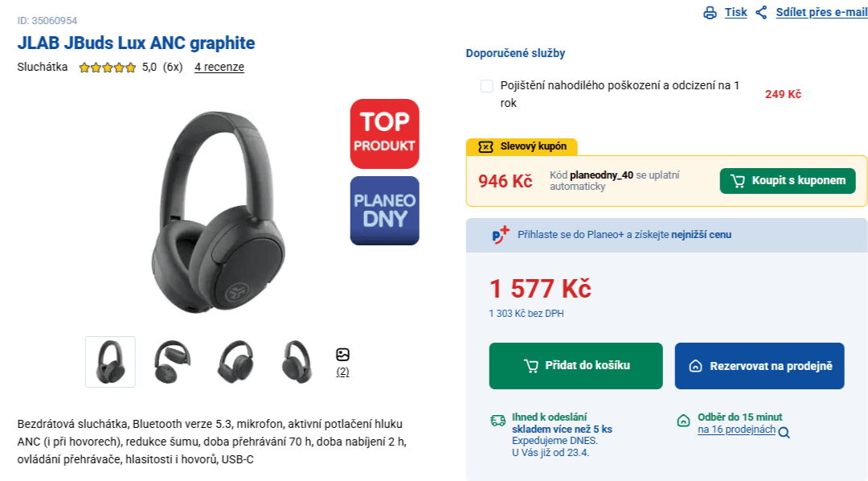This screenshot has width=868, height=481.
Task: Click the video camera icon below the thumbnails
Action: pos(343,353)
